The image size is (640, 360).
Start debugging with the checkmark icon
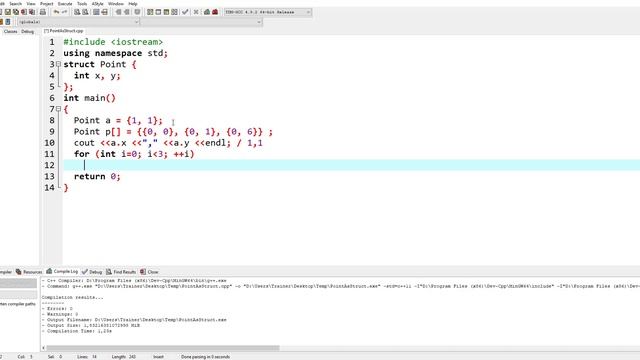point(185,12)
